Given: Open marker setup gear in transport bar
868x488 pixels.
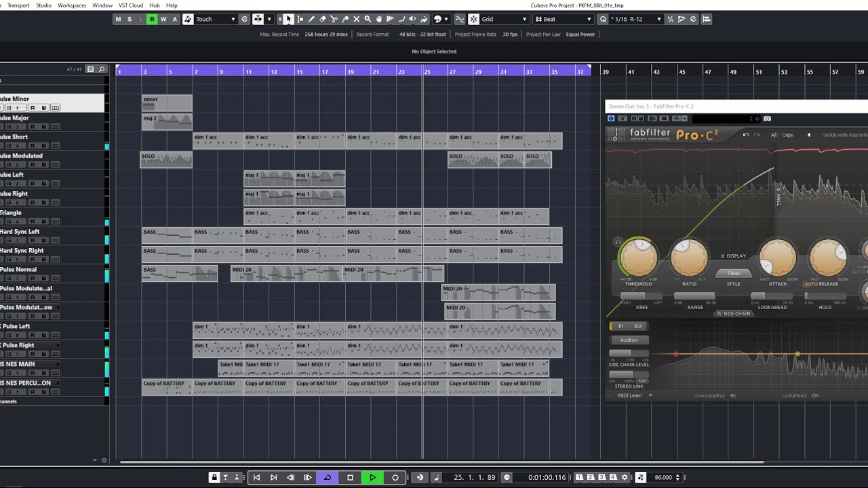Looking at the screenshot, I should [625, 477].
